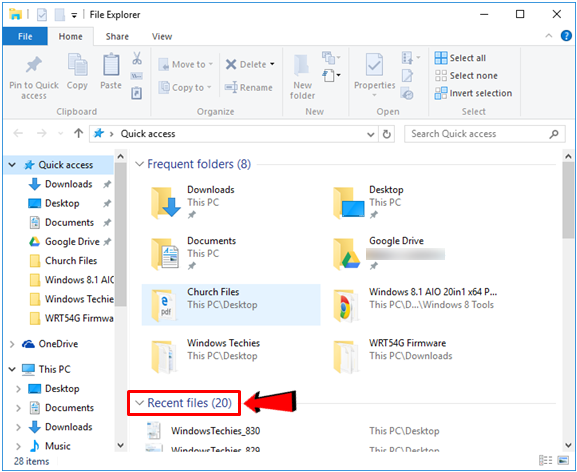Click the New folder icon in title bar toolbar
577x472 pixels.
click(59, 15)
